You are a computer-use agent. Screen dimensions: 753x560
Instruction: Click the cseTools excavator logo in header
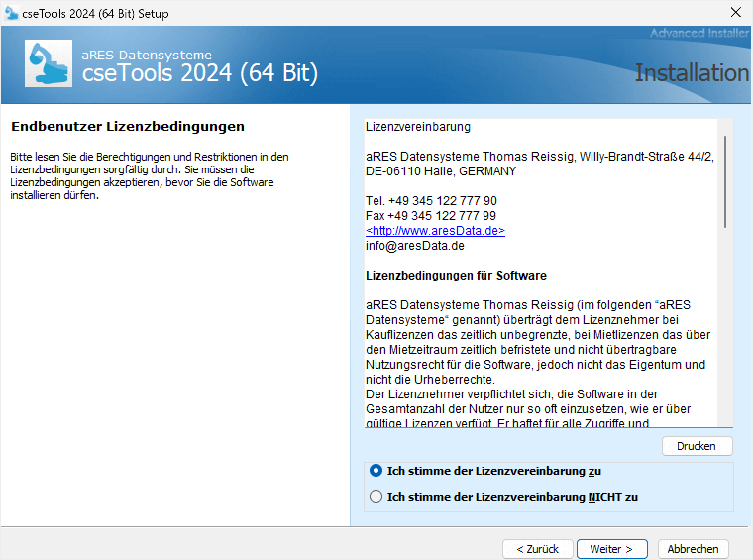49,63
